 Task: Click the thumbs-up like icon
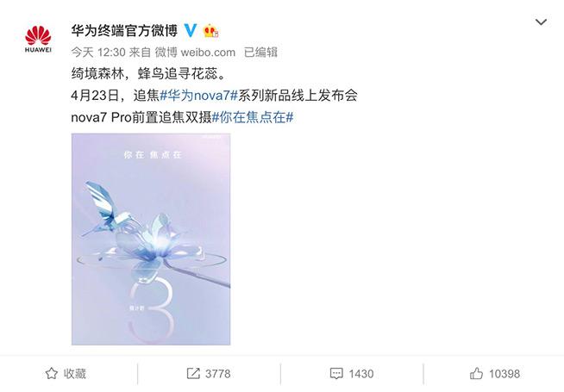point(476,374)
